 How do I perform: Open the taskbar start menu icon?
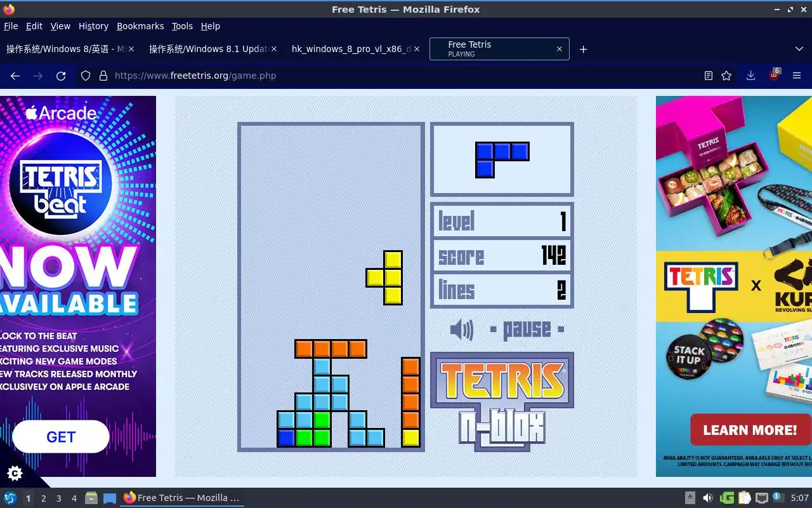10,498
